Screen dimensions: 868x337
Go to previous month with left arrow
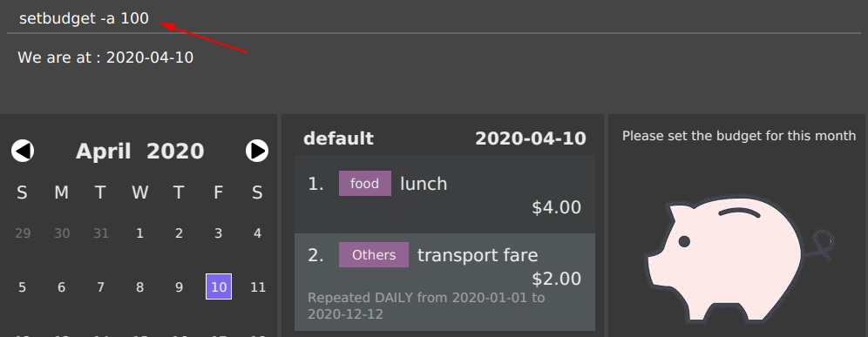pos(23,151)
